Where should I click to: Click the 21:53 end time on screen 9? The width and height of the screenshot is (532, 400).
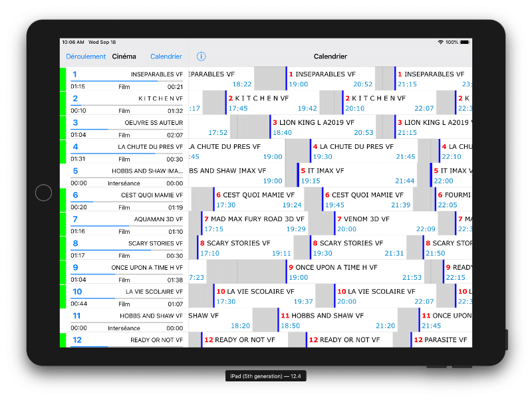click(412, 277)
